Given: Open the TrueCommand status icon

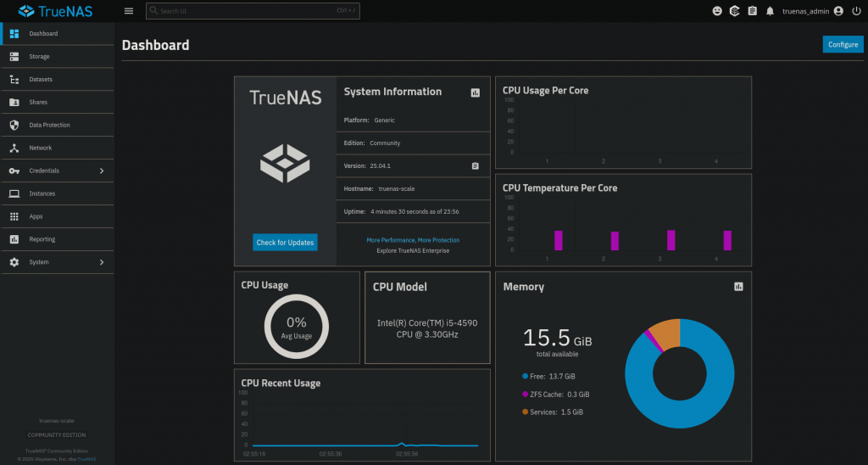Looking at the screenshot, I should pyautogui.click(x=735, y=11).
